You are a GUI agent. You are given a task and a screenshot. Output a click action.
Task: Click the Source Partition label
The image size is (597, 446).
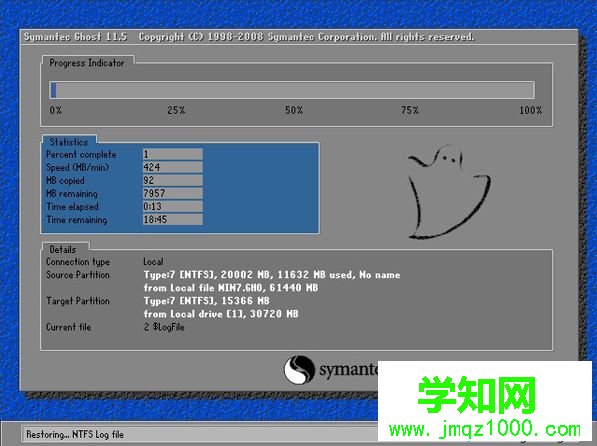tap(78, 275)
